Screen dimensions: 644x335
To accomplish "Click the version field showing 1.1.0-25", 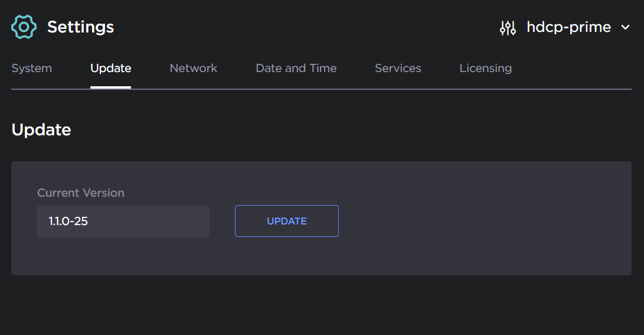I will pyautogui.click(x=123, y=221).
